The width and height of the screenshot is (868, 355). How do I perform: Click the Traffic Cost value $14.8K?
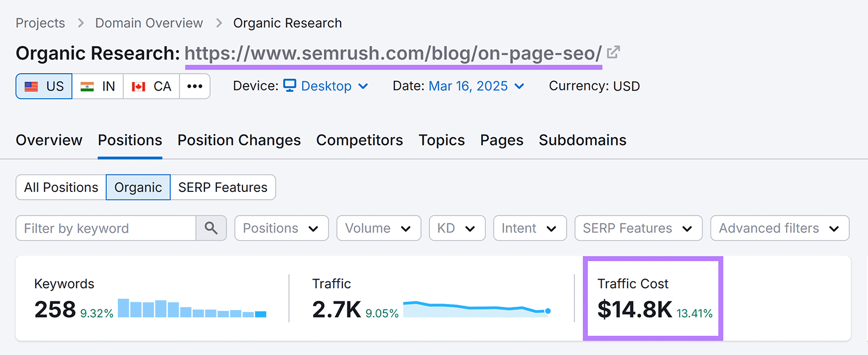635,309
